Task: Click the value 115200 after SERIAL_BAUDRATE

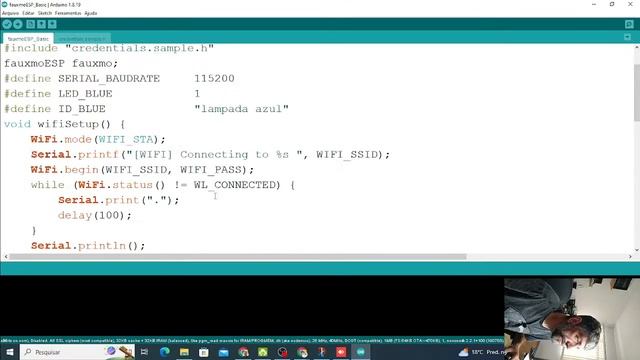Action: (x=214, y=78)
